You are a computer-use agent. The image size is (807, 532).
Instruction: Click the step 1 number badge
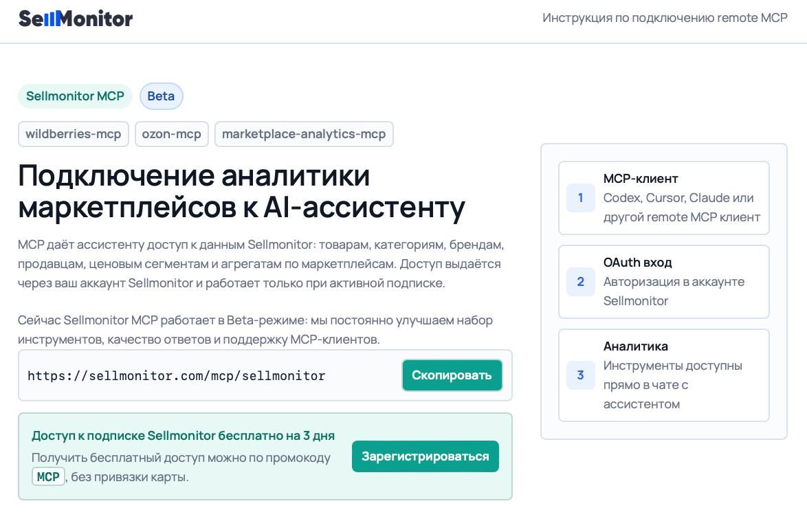pos(581,198)
